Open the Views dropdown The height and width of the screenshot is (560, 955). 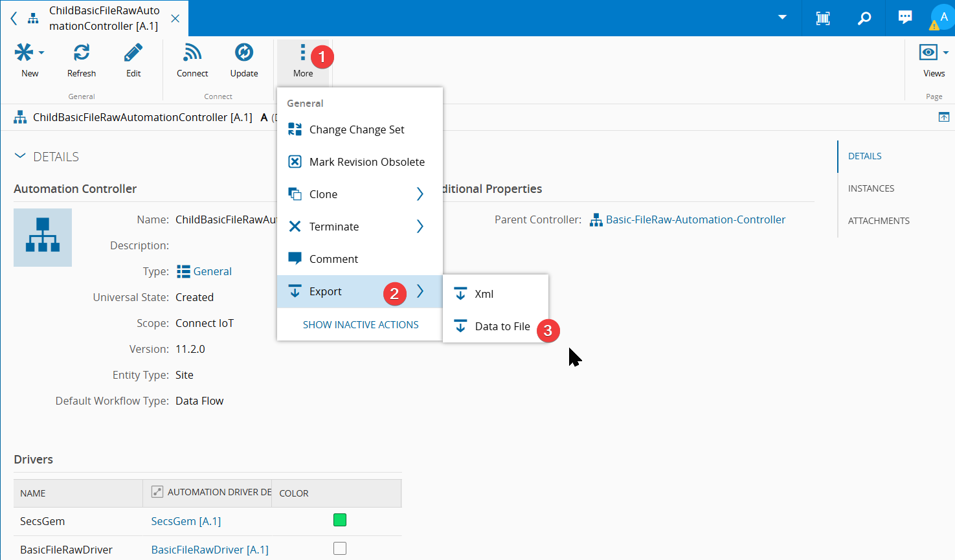934,53
